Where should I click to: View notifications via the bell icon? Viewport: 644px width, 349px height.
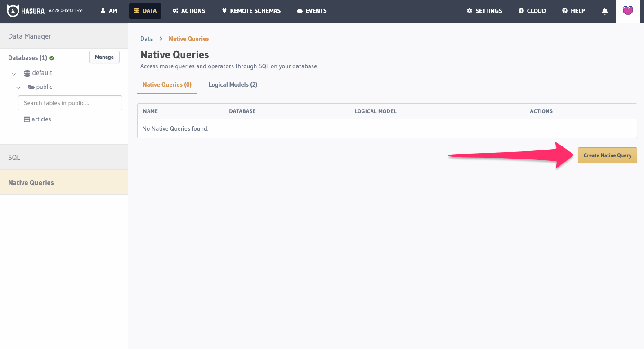pyautogui.click(x=604, y=11)
